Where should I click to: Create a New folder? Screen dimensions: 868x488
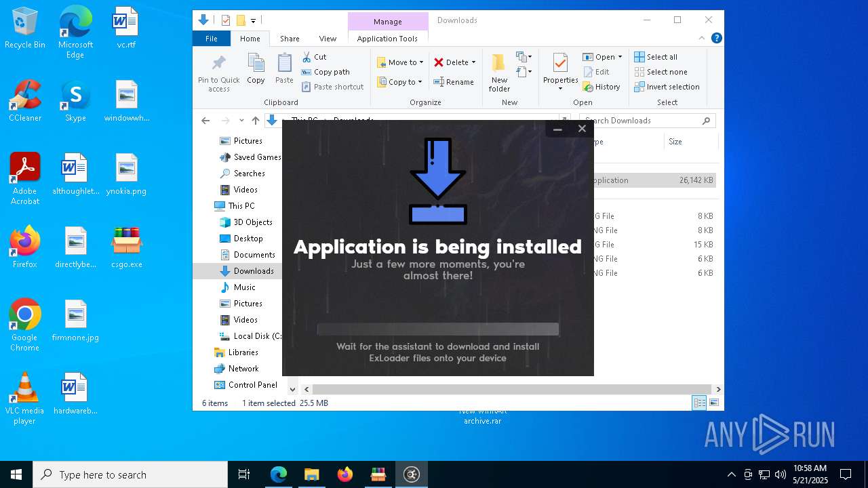click(x=499, y=73)
